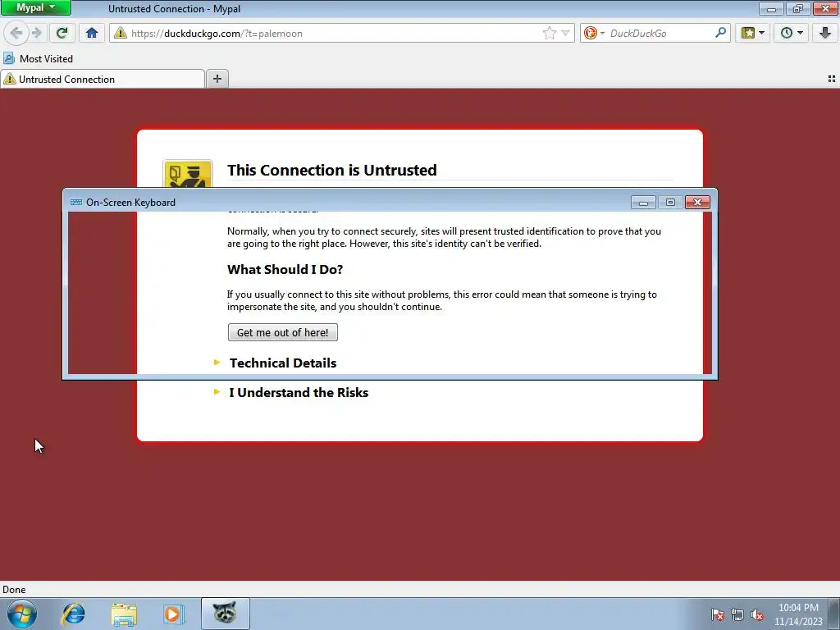The height and width of the screenshot is (630, 840).
Task: Open the clock showing 10:04 PM
Action: pyautogui.click(x=798, y=614)
